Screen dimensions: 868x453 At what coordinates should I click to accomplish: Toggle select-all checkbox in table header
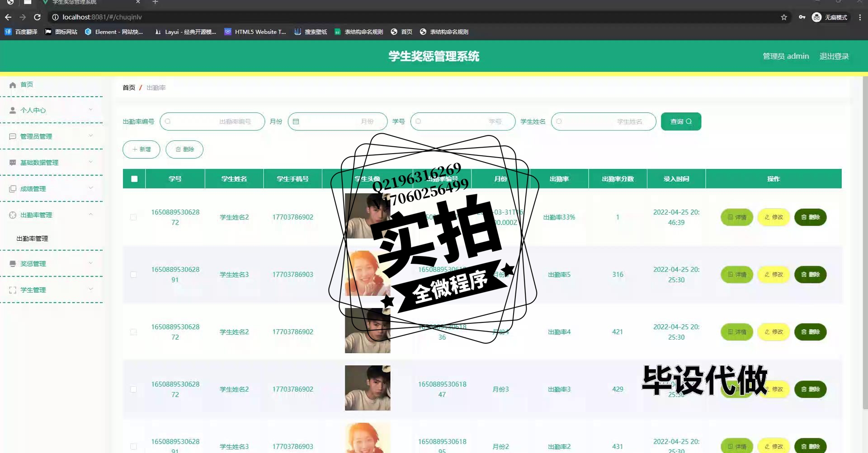134,179
